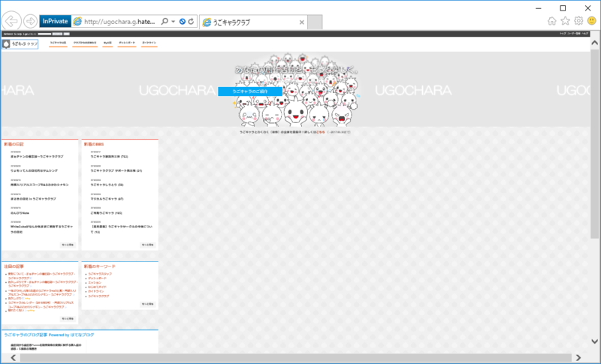Open BBS topic うごキャラしりとり
This screenshot has height=364, width=601.
point(107,185)
